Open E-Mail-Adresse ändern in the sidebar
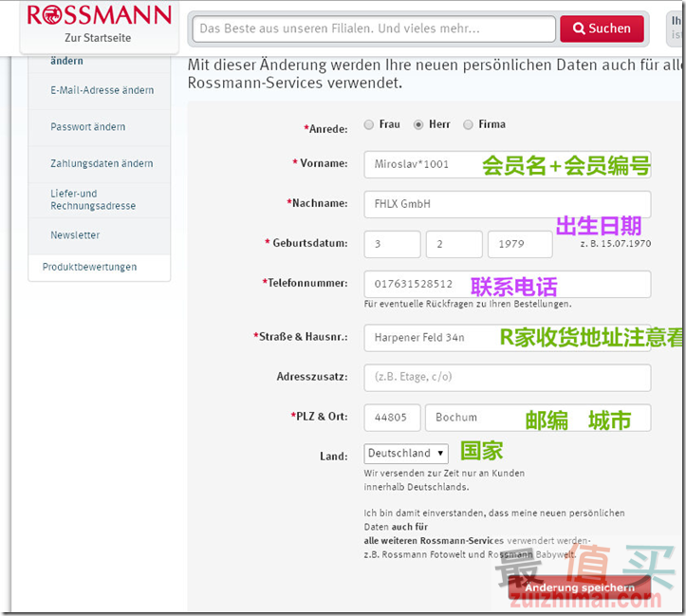Image resolution: width=686 pixels, height=616 pixels. coord(102,90)
